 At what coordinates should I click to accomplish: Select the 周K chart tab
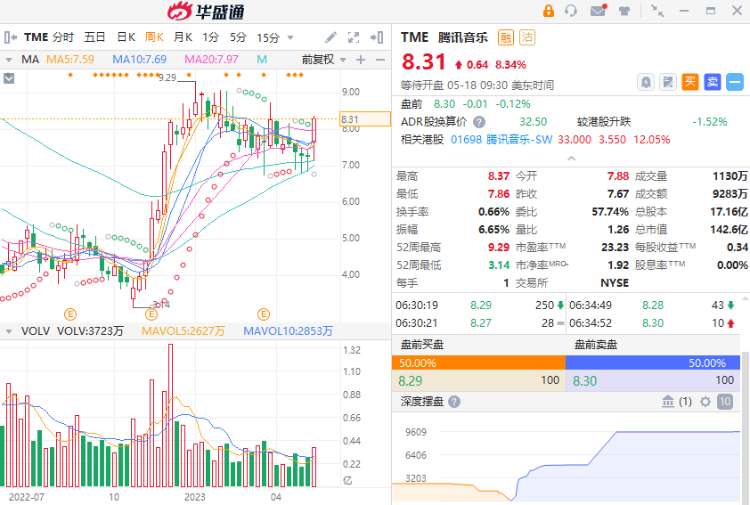(x=154, y=37)
